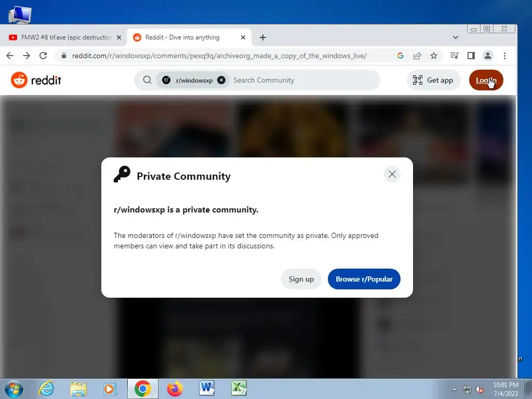Viewport: 532px width, 399px height.
Task: Click the Chrome taskbar icon
Action: click(142, 389)
